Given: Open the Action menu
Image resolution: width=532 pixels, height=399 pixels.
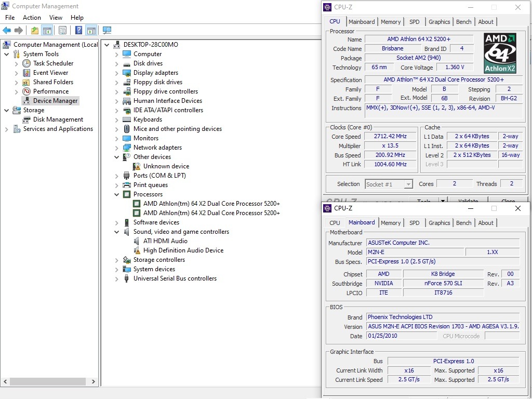Looking at the screenshot, I should click(x=32, y=18).
